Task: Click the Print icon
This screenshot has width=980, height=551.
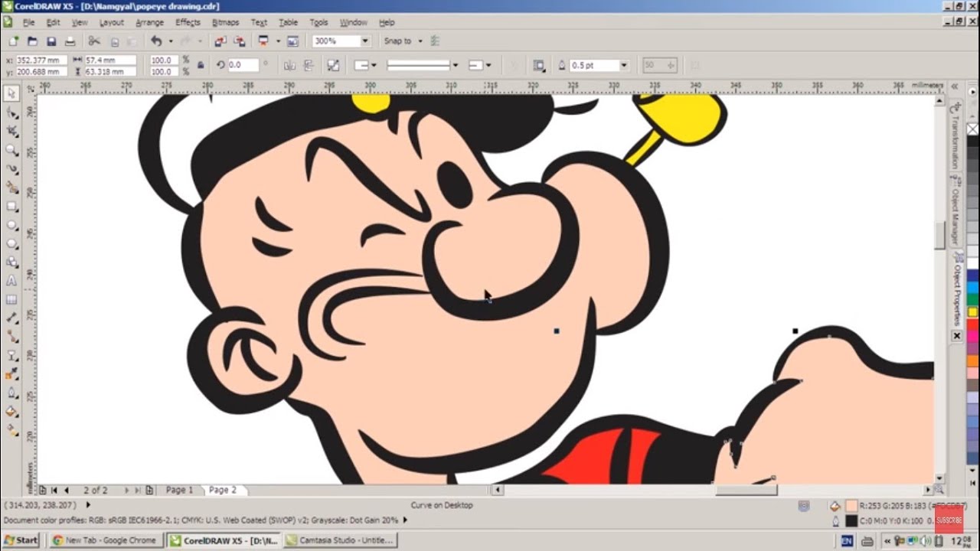Action: tap(70, 41)
